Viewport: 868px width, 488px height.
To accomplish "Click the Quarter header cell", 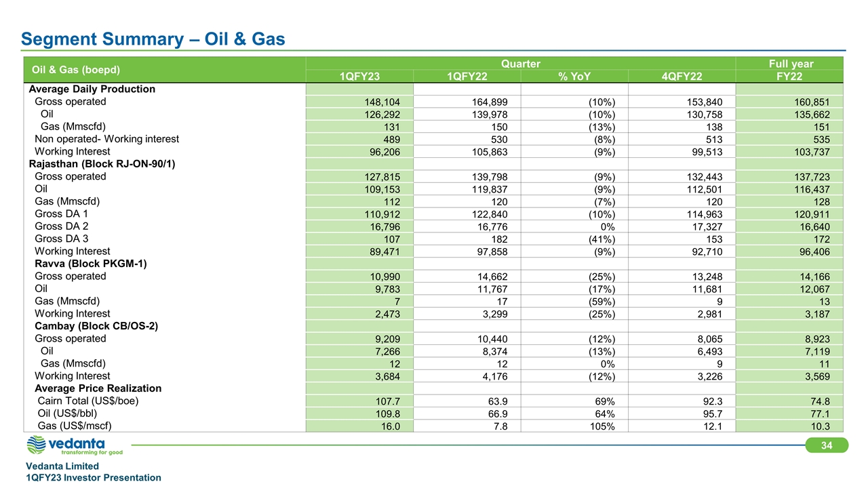I will click(x=520, y=64).
